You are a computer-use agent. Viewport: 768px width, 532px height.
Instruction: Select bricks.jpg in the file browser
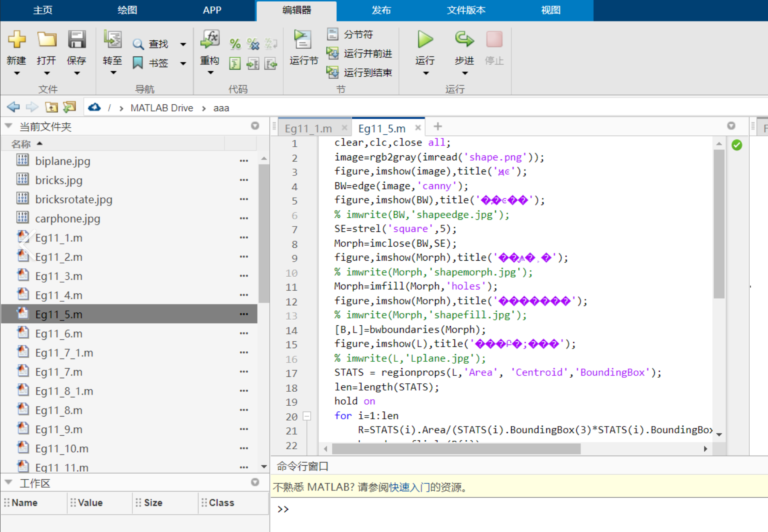coord(59,180)
